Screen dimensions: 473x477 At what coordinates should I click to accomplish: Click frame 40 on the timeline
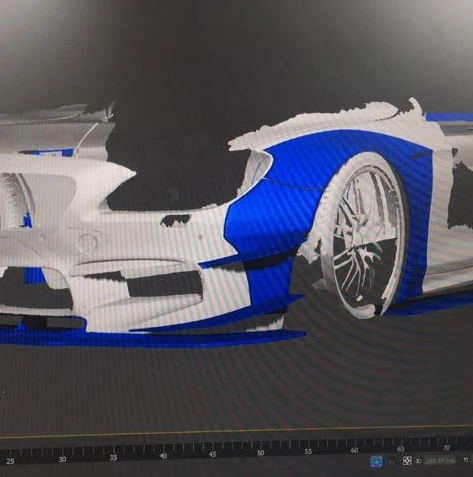point(163,456)
